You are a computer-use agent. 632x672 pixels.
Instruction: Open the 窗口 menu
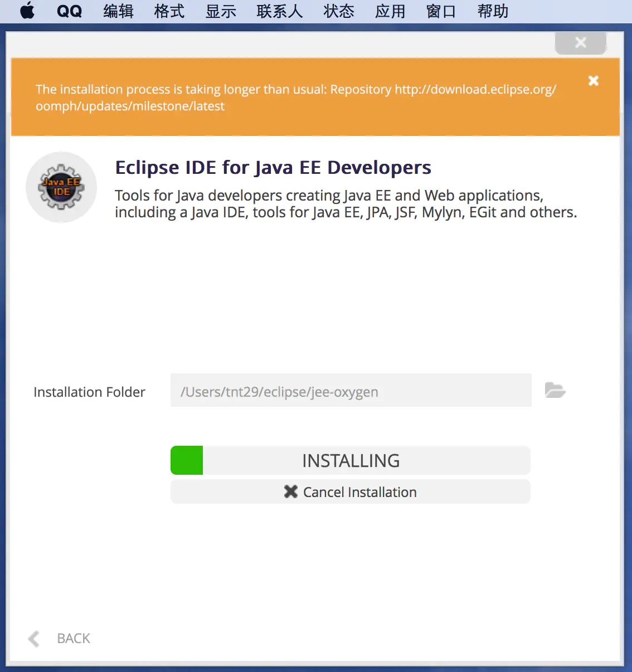tap(441, 11)
